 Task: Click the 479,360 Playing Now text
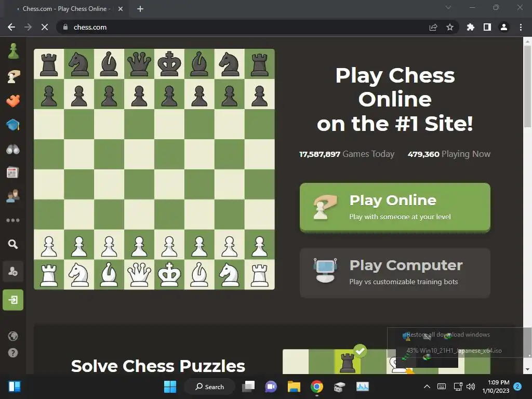pos(449,154)
